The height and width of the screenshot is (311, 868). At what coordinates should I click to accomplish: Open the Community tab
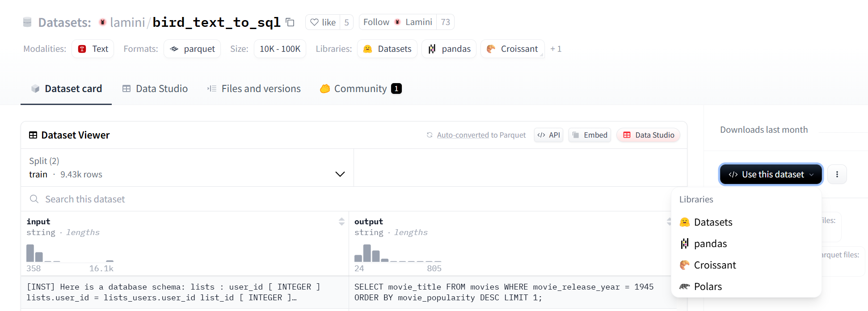click(360, 88)
